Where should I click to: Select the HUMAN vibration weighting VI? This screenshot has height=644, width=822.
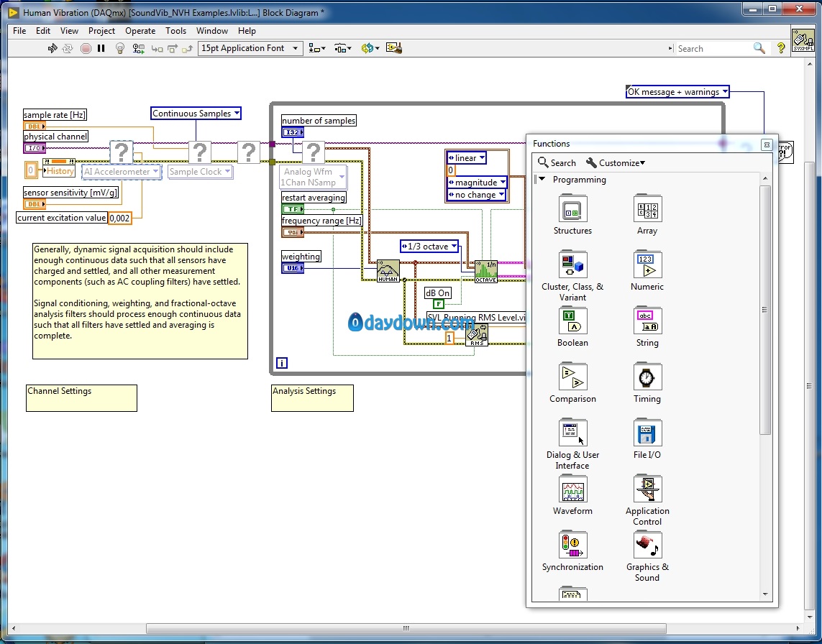point(388,271)
